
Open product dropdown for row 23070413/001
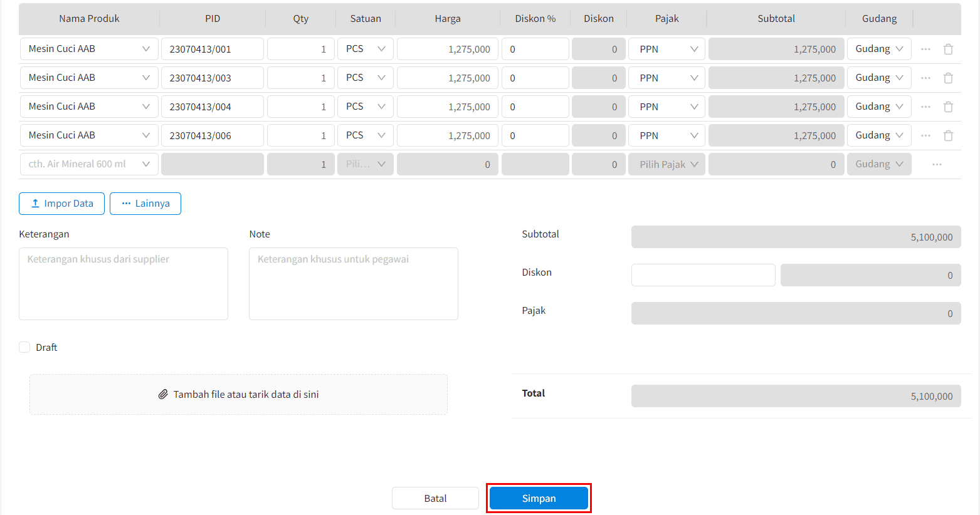coord(89,49)
